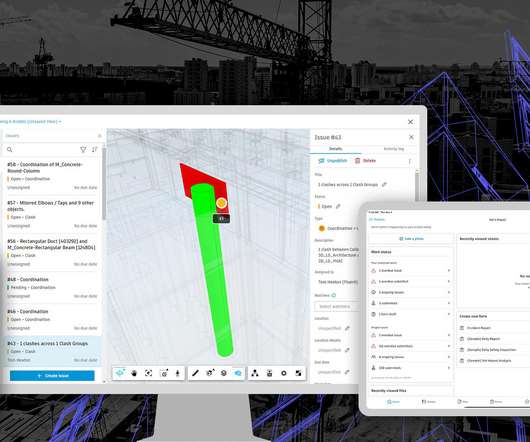Switch to the Details tab
The image size is (530, 442).
pos(336,149)
